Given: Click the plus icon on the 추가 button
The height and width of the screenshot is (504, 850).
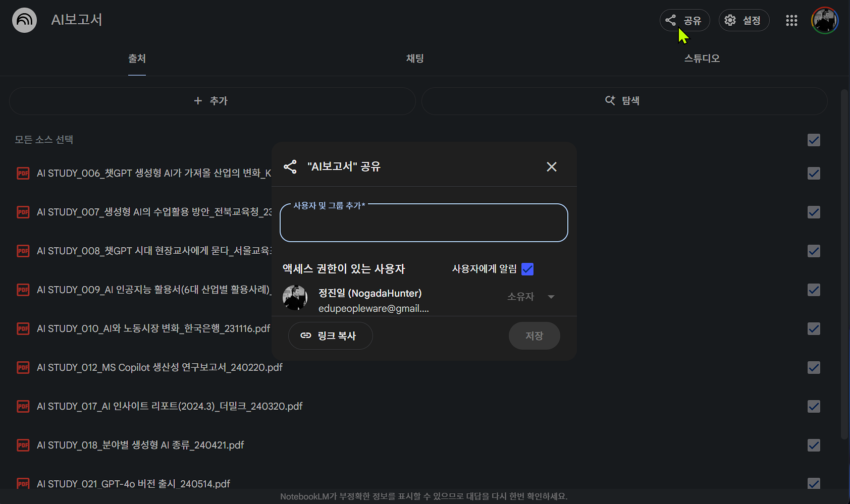Looking at the screenshot, I should (198, 100).
